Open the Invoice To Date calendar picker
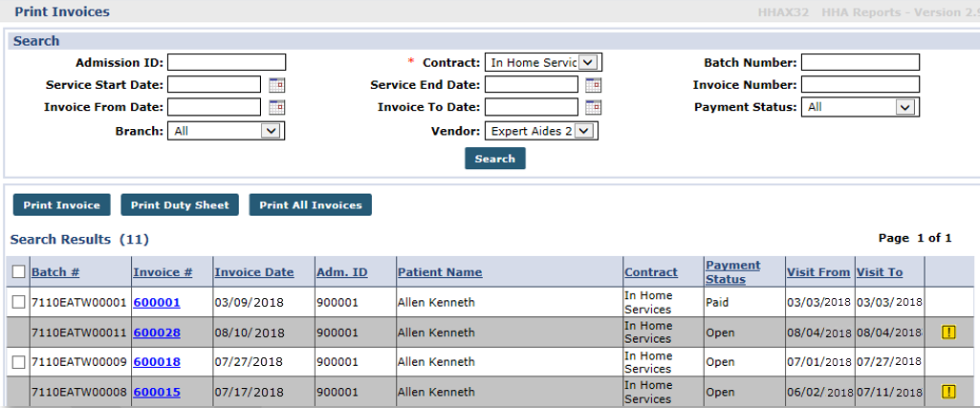Screen dimensions: 980x408 pos(594,107)
